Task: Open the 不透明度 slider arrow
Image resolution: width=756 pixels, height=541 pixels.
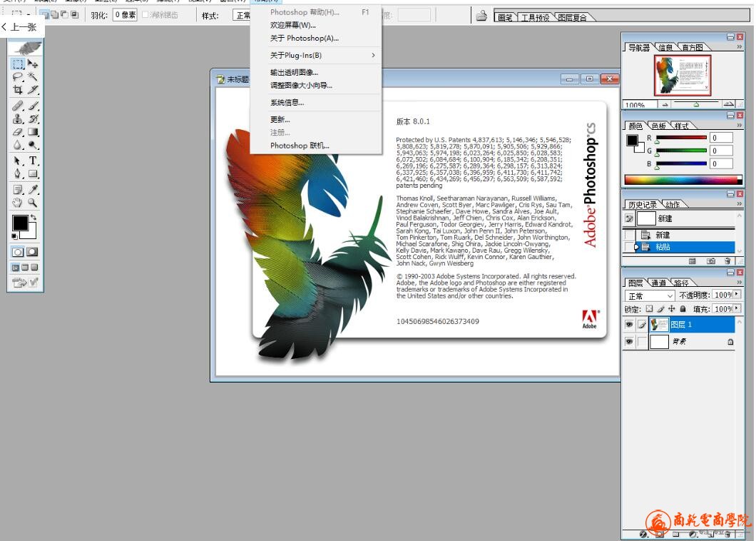Action: click(x=737, y=294)
